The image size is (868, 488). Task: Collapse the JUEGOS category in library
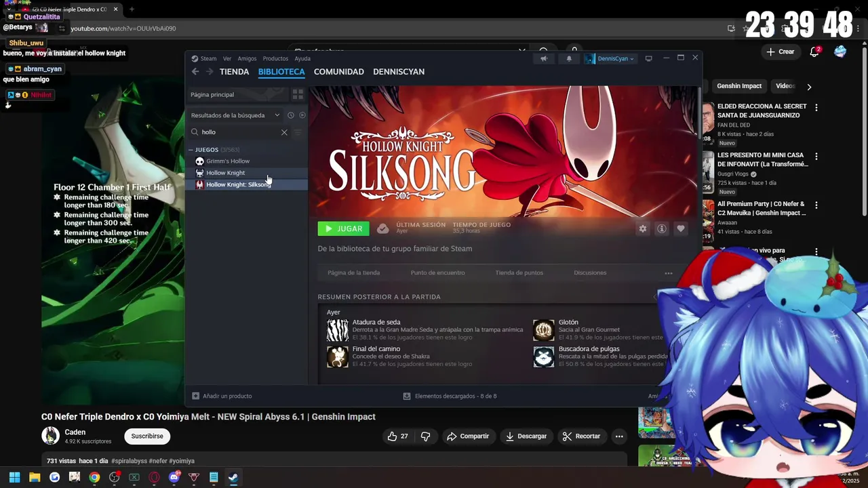click(x=191, y=150)
